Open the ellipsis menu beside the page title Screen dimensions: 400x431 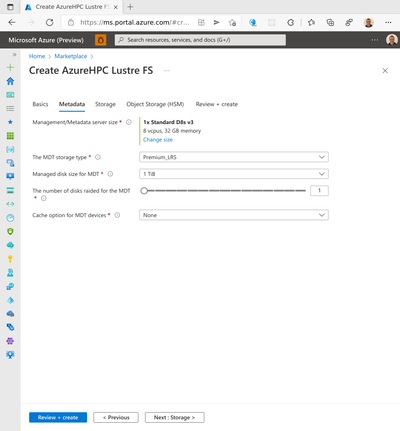[x=167, y=71]
